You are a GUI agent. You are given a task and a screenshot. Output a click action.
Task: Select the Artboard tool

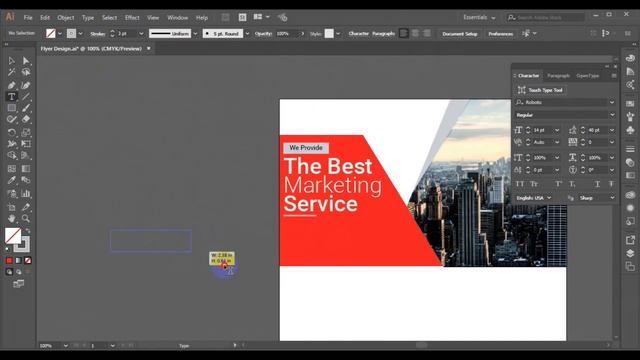pyautogui.click(x=11, y=207)
